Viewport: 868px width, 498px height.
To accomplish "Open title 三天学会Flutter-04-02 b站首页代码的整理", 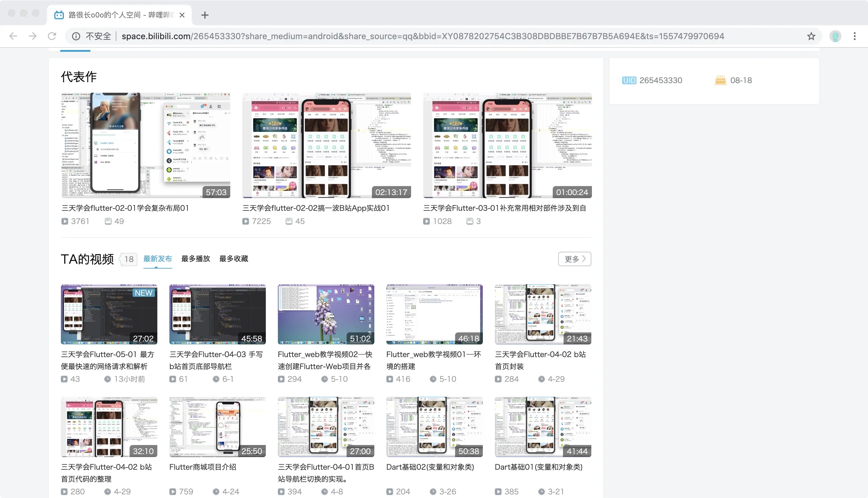I will (106, 473).
